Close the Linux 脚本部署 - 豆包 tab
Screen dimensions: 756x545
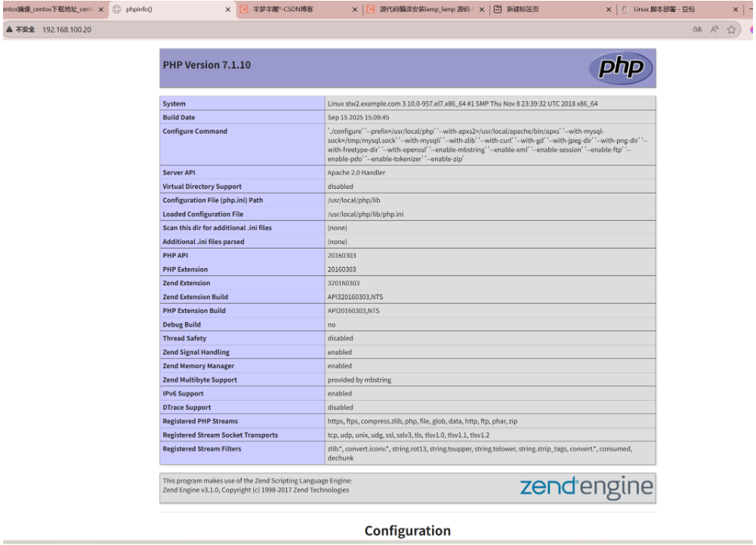(736, 10)
